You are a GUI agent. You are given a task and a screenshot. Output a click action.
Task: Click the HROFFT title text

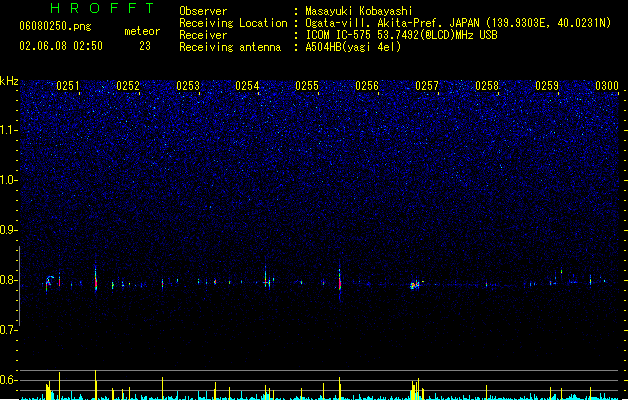coord(102,8)
